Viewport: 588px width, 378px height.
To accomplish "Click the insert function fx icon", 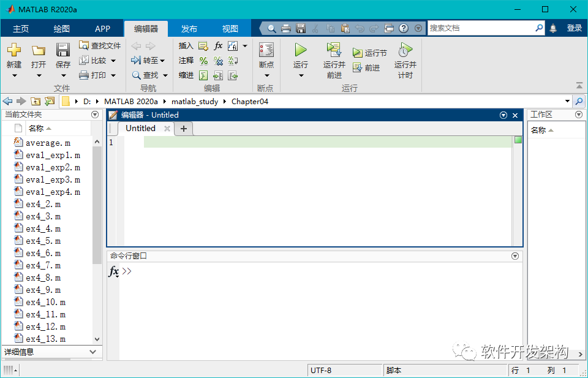I will coord(218,46).
